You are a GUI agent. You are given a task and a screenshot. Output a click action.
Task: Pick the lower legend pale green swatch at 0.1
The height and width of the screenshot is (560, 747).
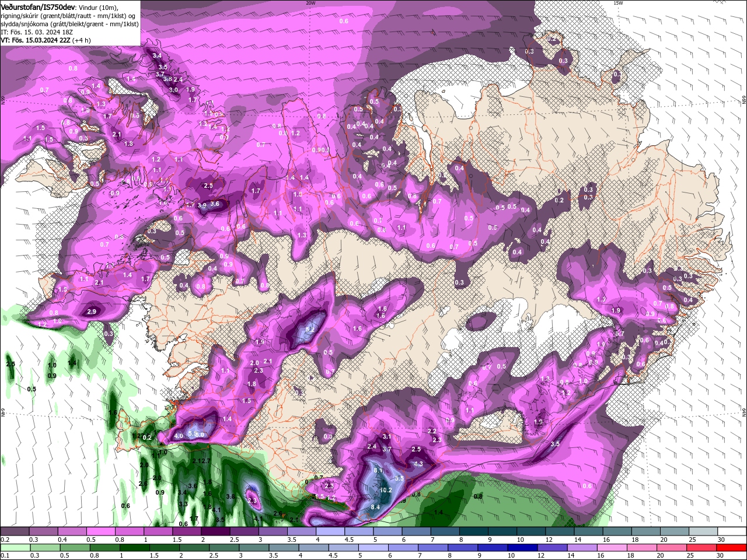click(x=15, y=548)
